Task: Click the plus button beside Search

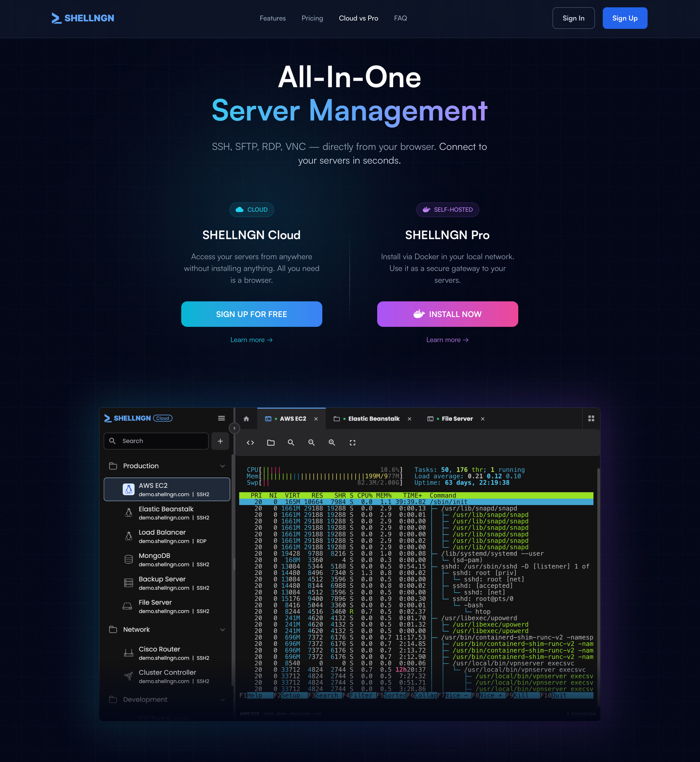Action: [220, 441]
